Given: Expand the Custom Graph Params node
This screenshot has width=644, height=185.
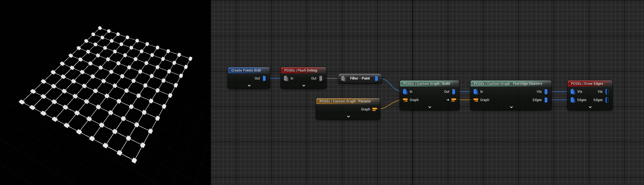Looking at the screenshot, I should pyautogui.click(x=348, y=117).
